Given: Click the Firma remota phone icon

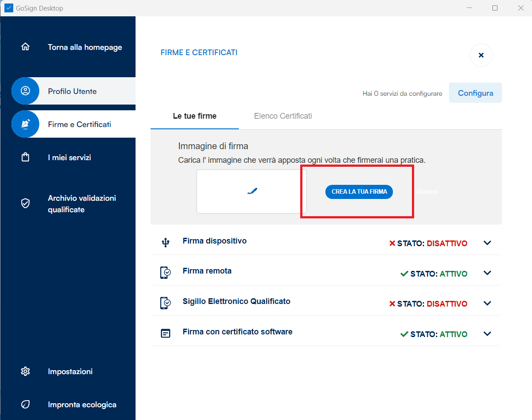Looking at the screenshot, I should tap(165, 273).
